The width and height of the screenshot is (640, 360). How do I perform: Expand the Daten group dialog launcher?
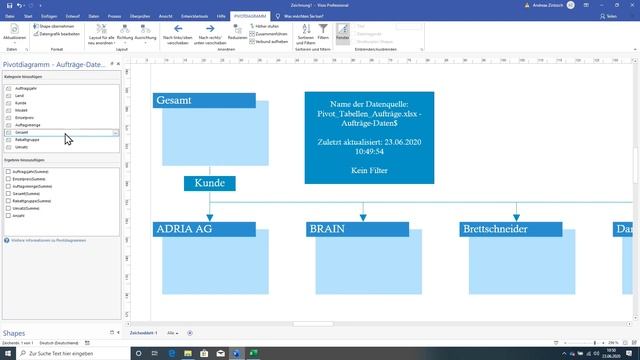[x=27, y=49]
